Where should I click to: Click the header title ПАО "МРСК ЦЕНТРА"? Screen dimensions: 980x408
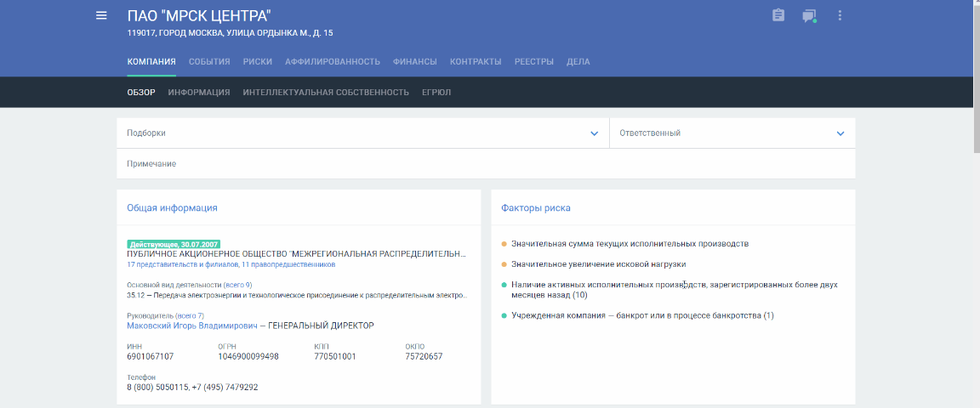point(199,15)
